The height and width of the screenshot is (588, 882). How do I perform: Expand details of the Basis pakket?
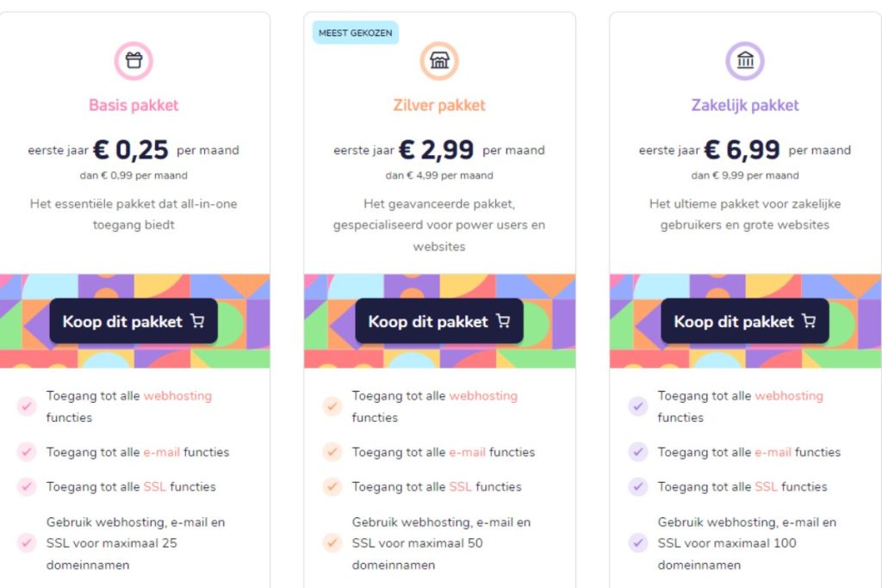pos(134,214)
